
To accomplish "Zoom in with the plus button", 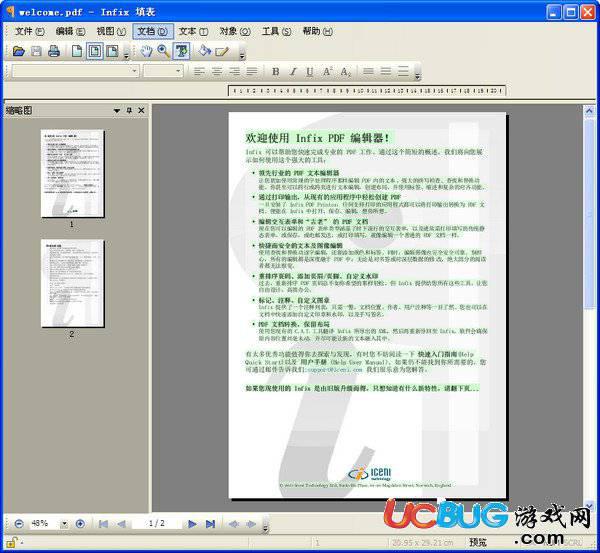I will pos(80,524).
